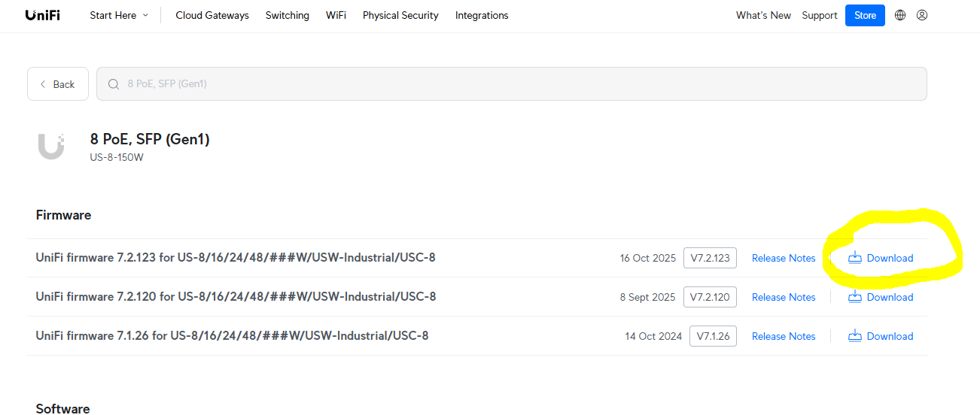Click the download icon for firmware 7.2.120
Screen dimensions: 980x415
(855, 297)
